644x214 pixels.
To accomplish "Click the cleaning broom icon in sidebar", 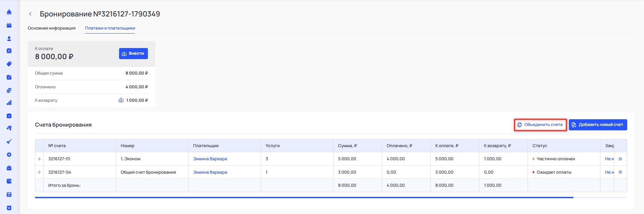I will click(9, 141).
